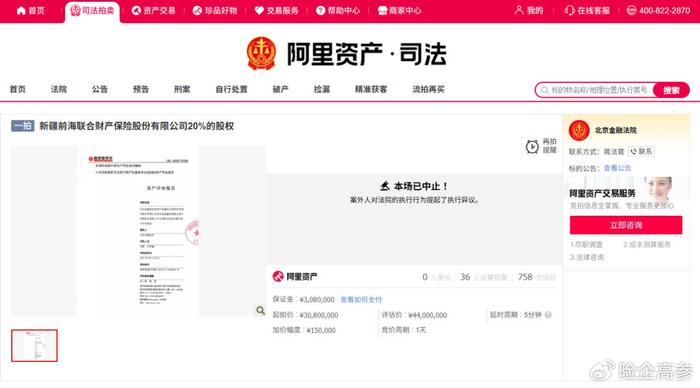Click the 我的 user icon

tap(519, 10)
